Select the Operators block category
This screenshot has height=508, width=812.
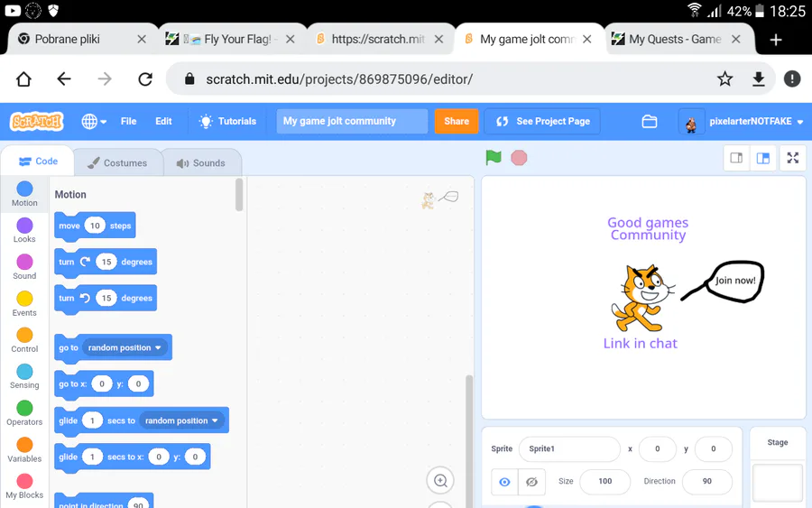pyautogui.click(x=24, y=413)
